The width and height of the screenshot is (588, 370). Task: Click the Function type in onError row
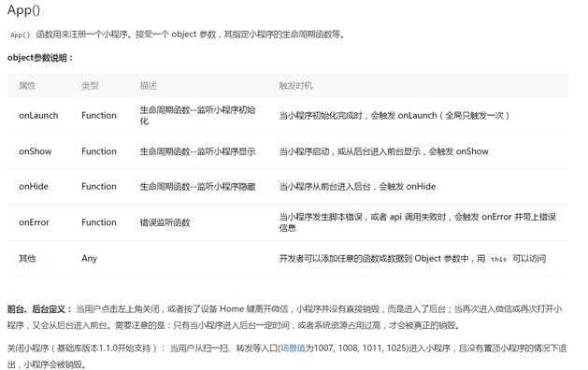tap(99, 222)
